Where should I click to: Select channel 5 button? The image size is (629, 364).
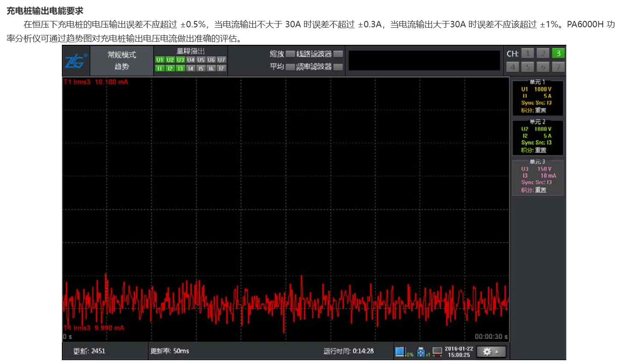click(528, 67)
